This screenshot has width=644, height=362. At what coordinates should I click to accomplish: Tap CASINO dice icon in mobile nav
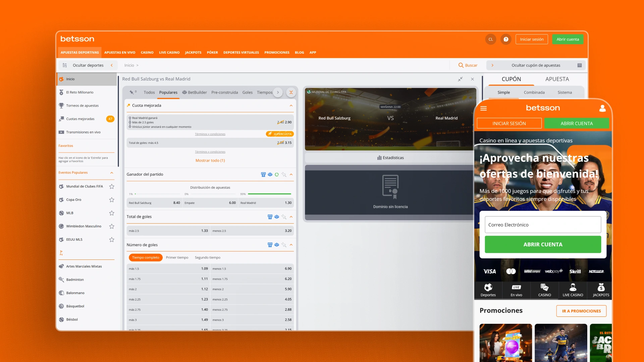544,290
